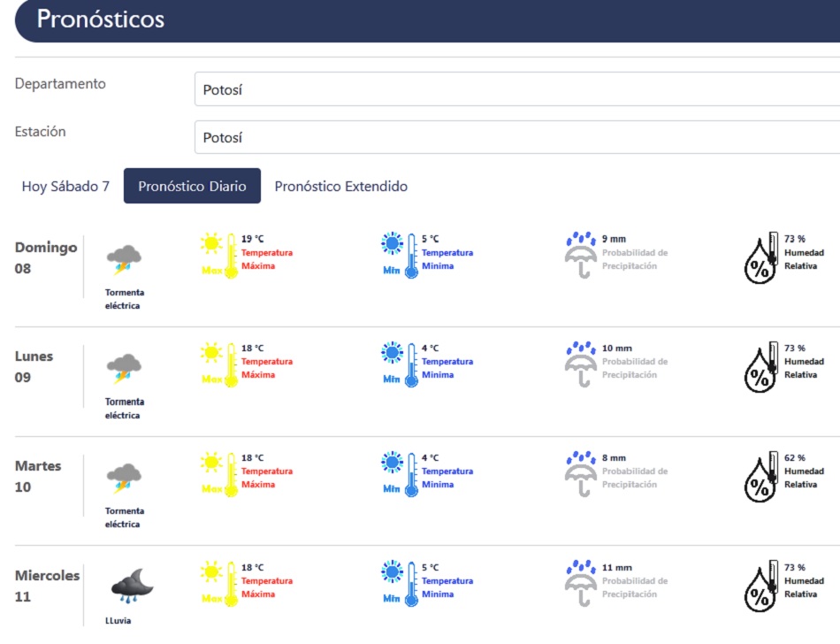Click Lunes 09 thunderstorm weather icon

pos(124,369)
